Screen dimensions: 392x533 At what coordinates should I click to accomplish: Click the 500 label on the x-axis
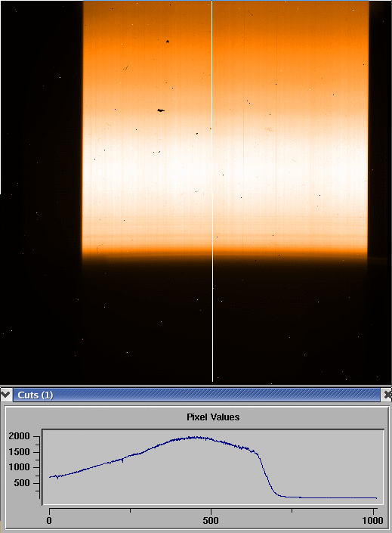[x=211, y=520]
